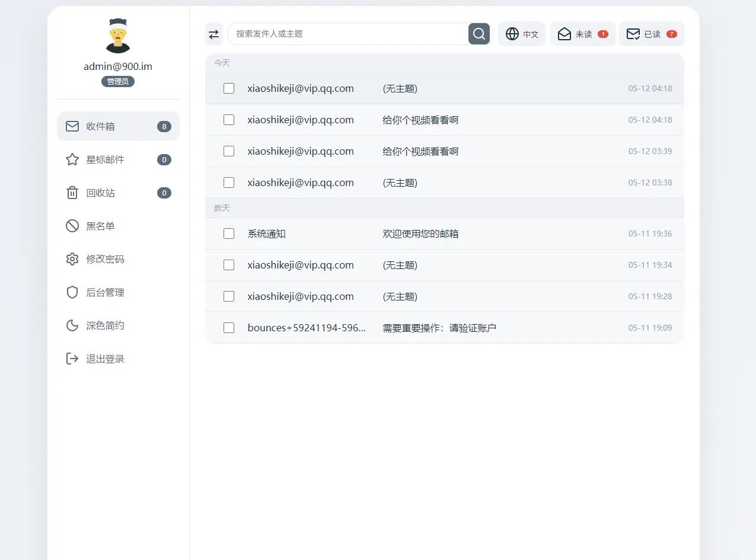Check the 05-12 03:38 email checkbox

229,183
